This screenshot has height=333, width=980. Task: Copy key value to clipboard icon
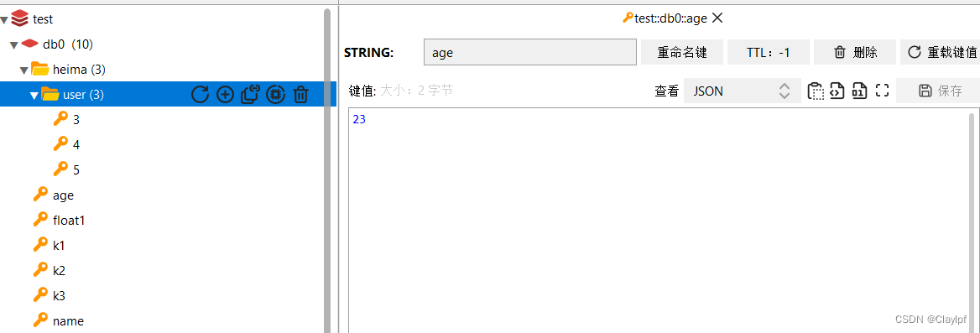point(816,91)
